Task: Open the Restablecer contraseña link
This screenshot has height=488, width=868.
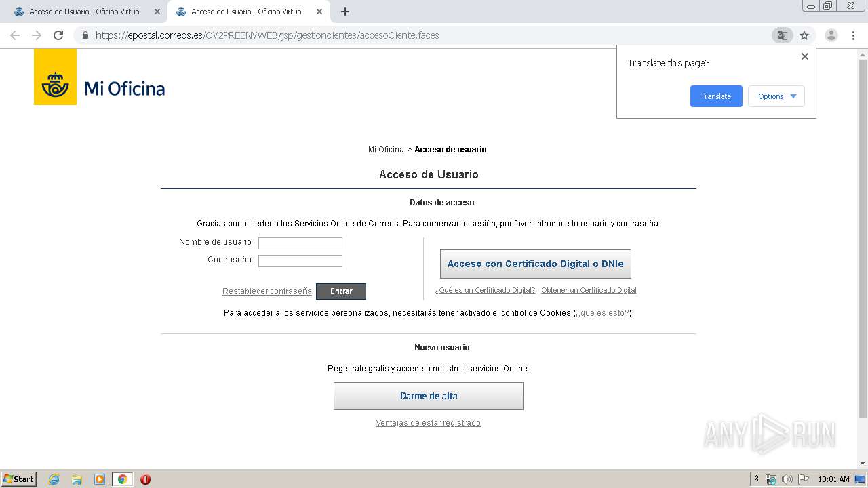Action: [267, 291]
